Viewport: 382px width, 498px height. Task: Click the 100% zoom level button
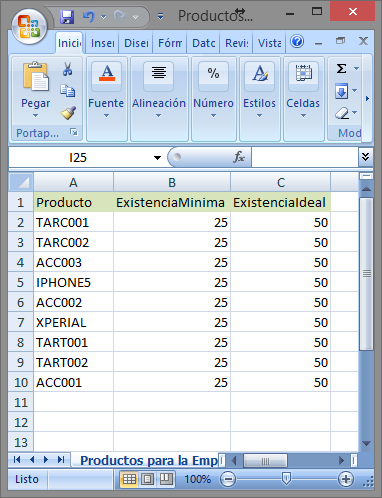(x=198, y=479)
